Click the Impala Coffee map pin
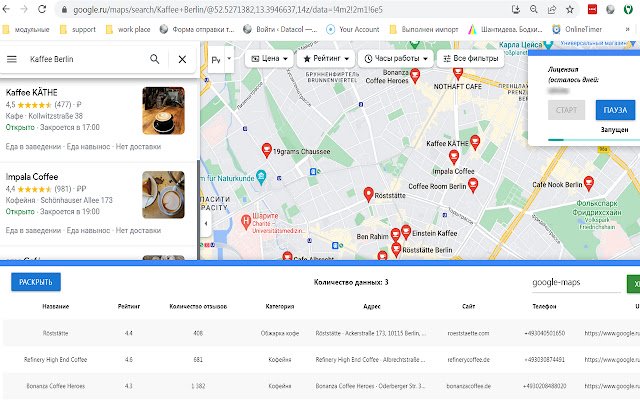 [453, 157]
